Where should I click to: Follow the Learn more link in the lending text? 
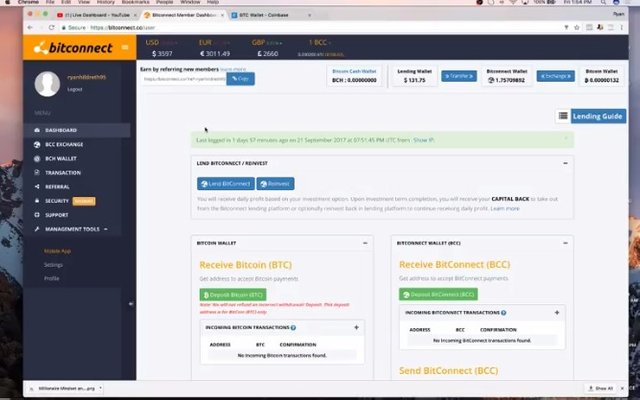505,209
